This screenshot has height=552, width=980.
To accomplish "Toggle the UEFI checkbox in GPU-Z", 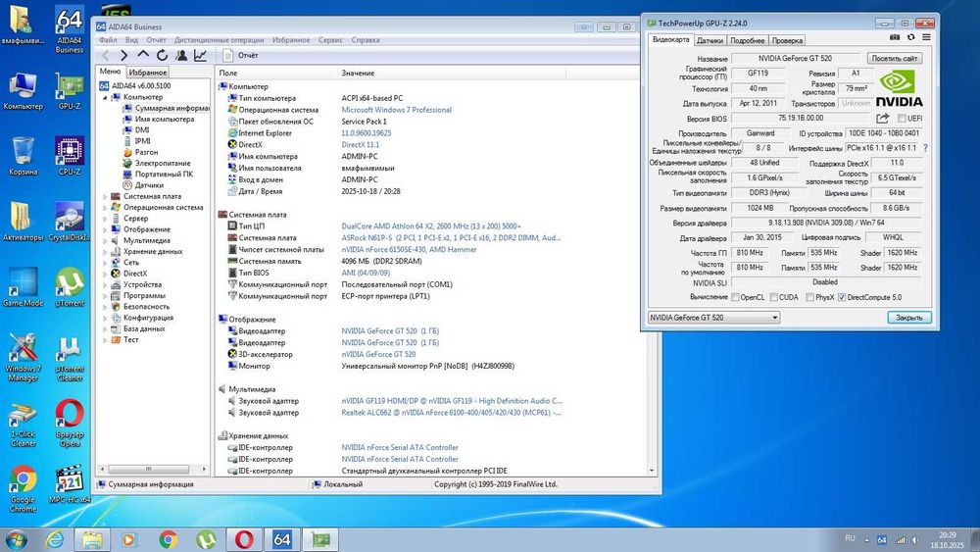I will pyautogui.click(x=902, y=119).
